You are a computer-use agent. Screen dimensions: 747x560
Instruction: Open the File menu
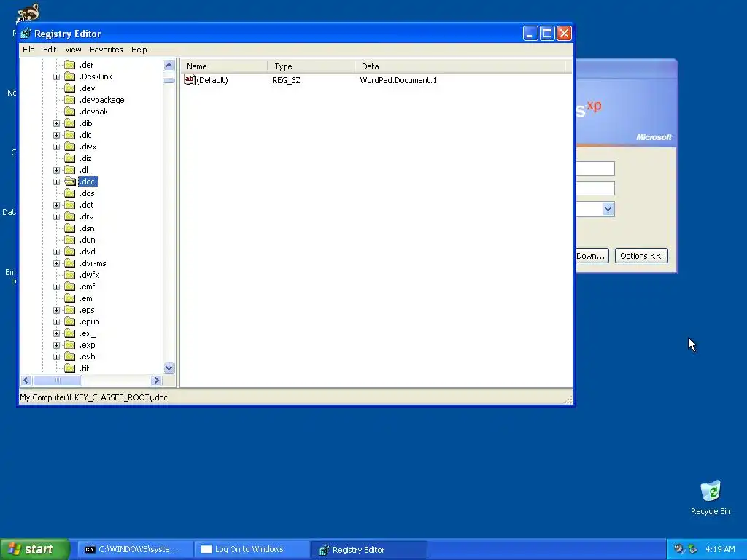click(x=28, y=50)
